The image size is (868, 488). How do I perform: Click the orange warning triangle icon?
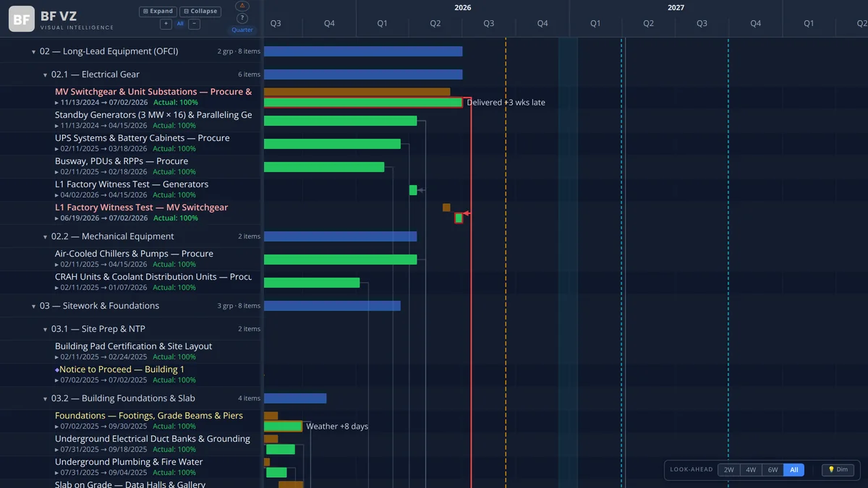[242, 6]
